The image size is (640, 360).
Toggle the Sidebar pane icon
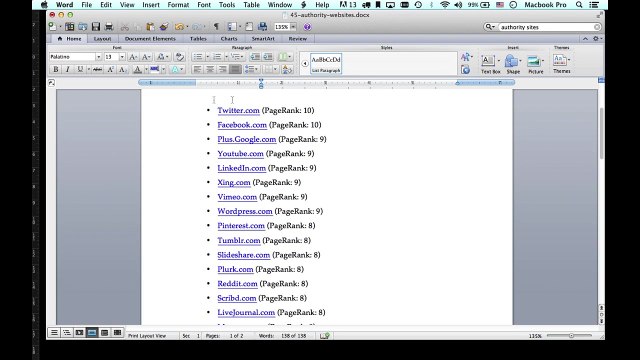[232, 27]
